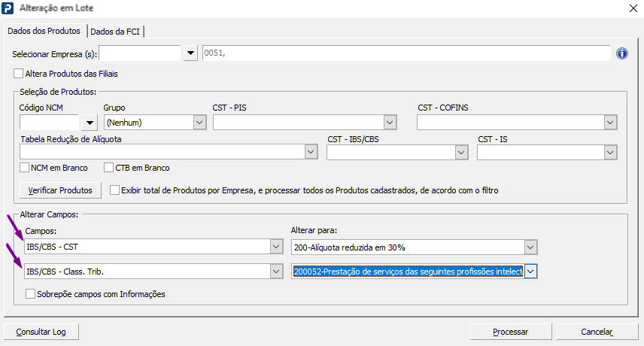
Task: Open the CST - COFINS dropdown
Action: [x=610, y=123]
